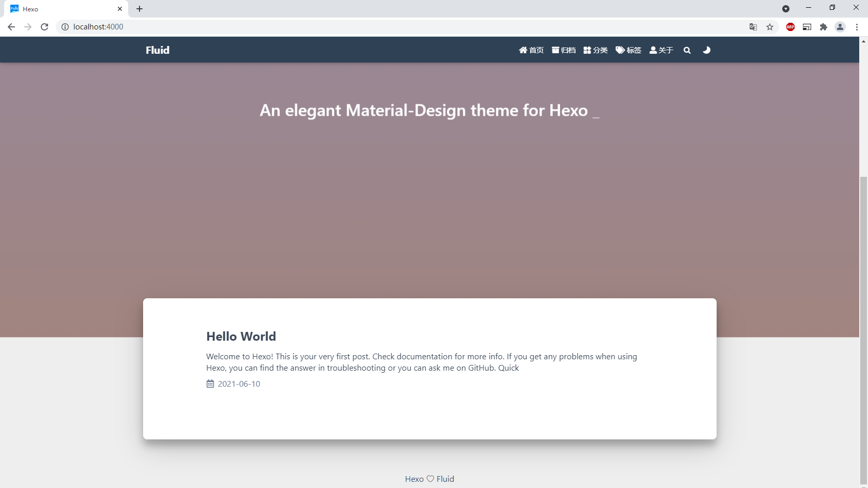Click the Fluid link in footer
Image resolution: width=868 pixels, height=488 pixels.
coord(445,479)
